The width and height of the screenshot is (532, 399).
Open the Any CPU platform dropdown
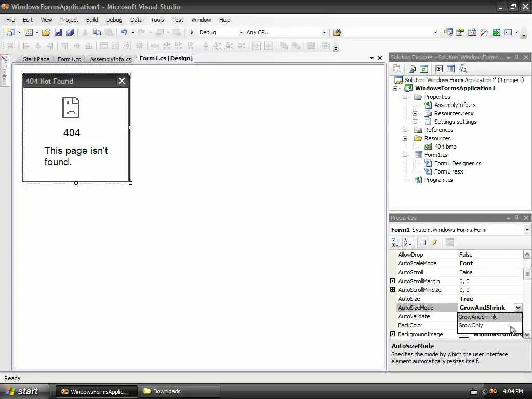[324, 32]
